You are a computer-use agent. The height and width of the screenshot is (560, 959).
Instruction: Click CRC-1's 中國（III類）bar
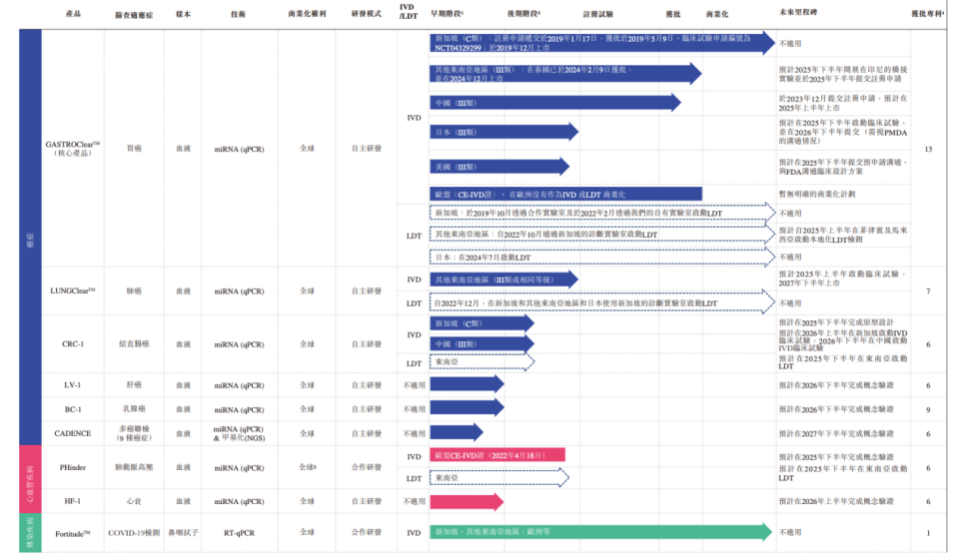tap(481, 343)
